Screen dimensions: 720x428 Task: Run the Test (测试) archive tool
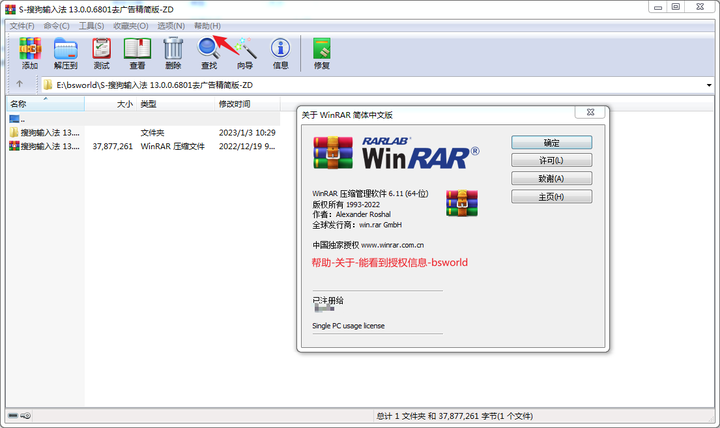(101, 53)
